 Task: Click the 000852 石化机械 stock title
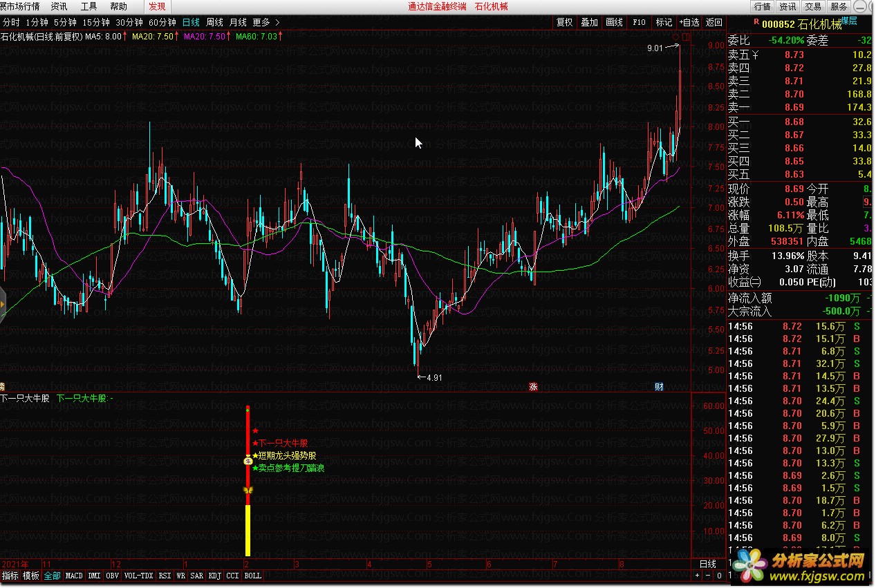[802, 25]
